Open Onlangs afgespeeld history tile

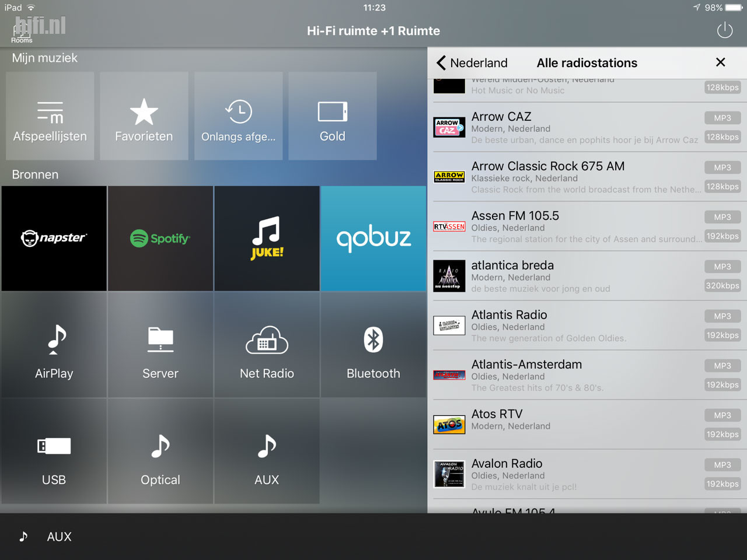(239, 116)
